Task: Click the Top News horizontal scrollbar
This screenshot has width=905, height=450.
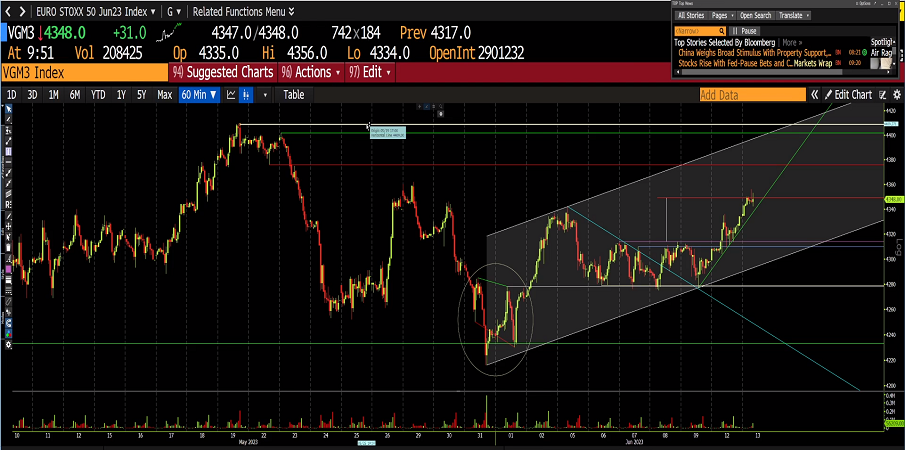Action: [762, 72]
